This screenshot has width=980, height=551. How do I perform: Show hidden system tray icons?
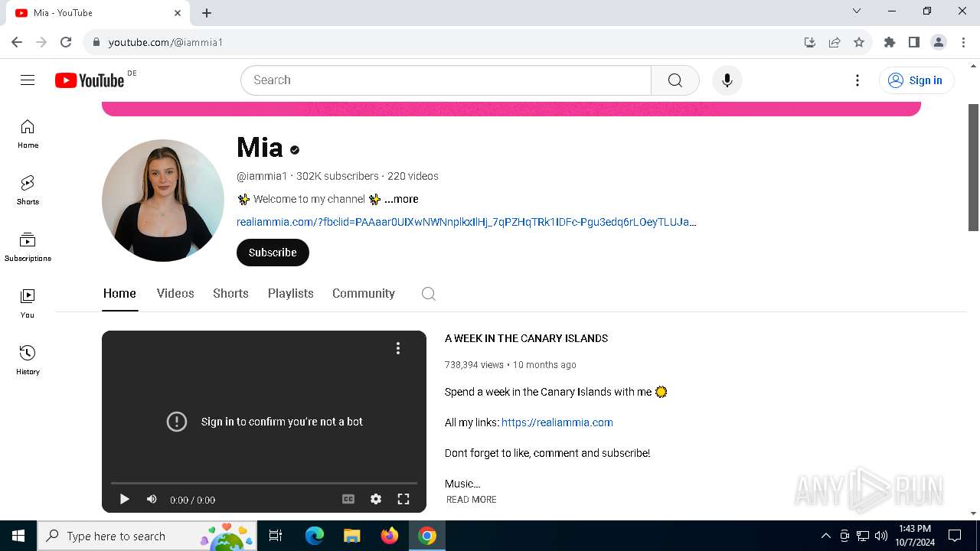coord(825,536)
